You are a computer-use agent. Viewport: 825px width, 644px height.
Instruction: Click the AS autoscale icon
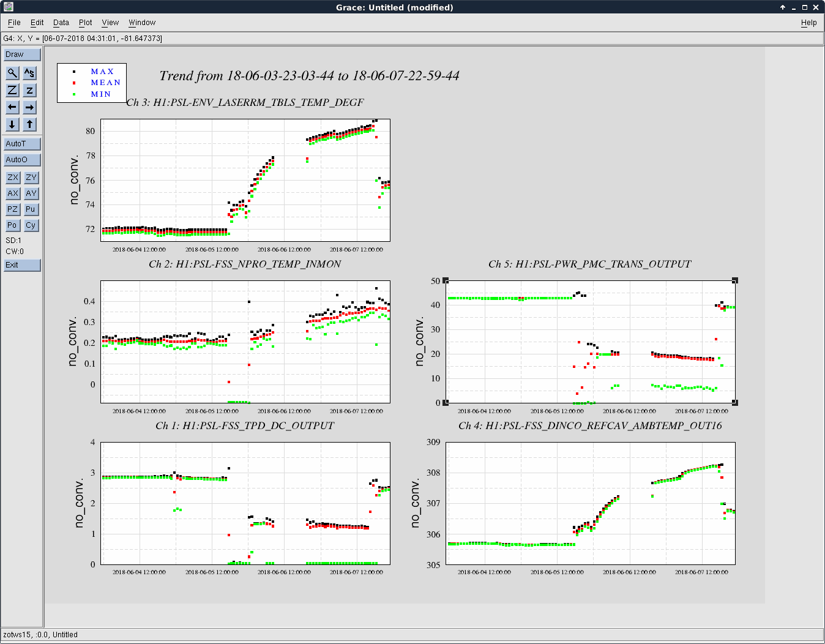29,73
